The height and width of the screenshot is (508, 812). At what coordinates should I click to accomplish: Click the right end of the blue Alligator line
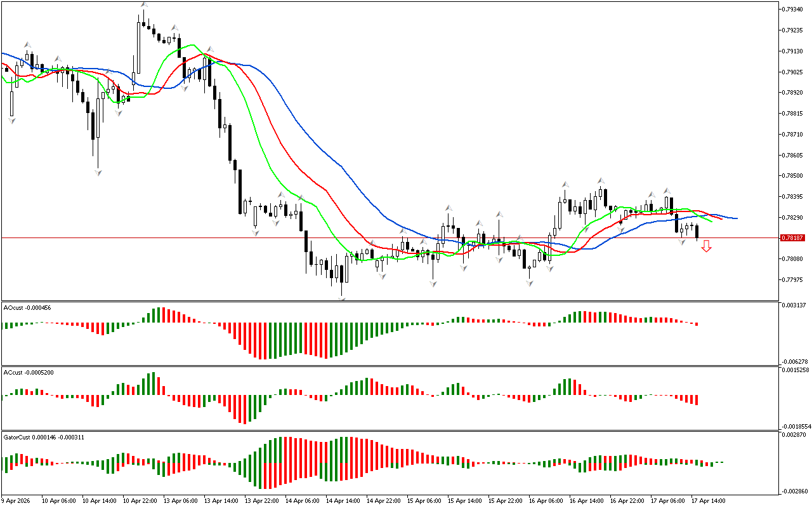(736, 218)
